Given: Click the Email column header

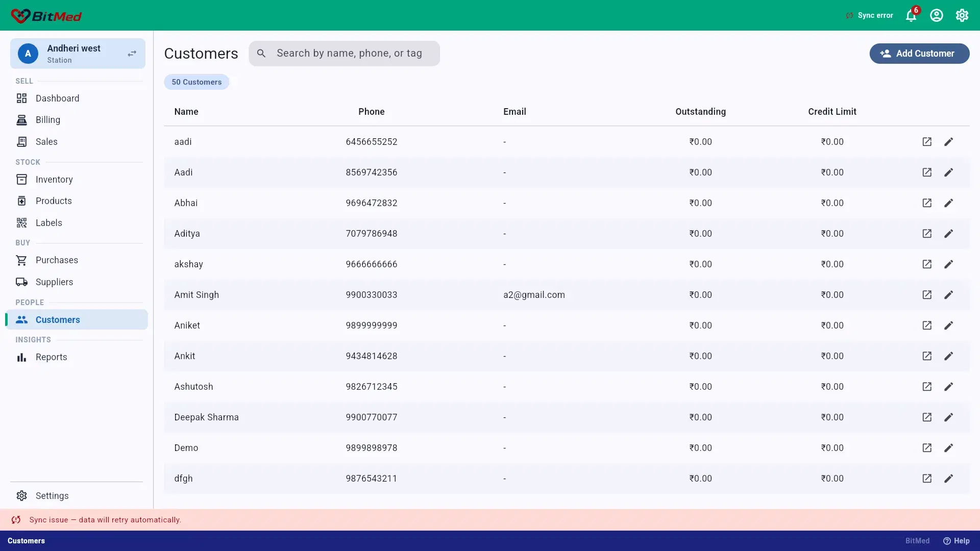Looking at the screenshot, I should coord(514,112).
